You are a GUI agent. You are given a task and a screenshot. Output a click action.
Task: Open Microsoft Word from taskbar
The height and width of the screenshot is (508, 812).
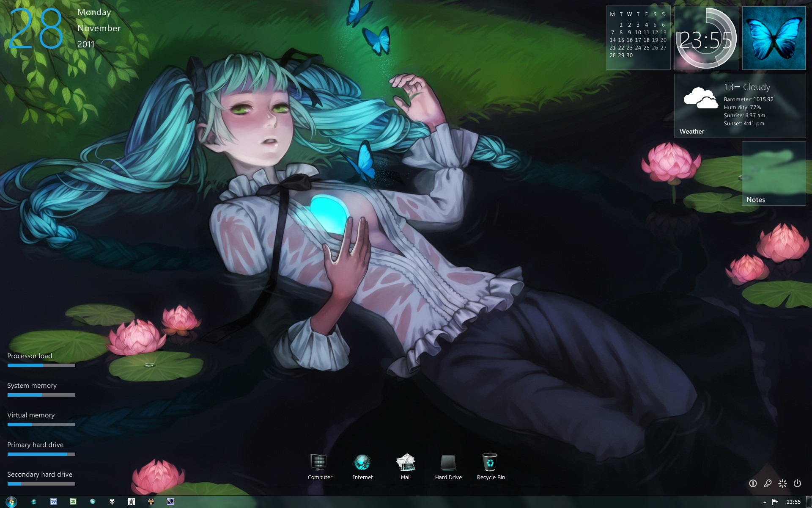(54, 502)
